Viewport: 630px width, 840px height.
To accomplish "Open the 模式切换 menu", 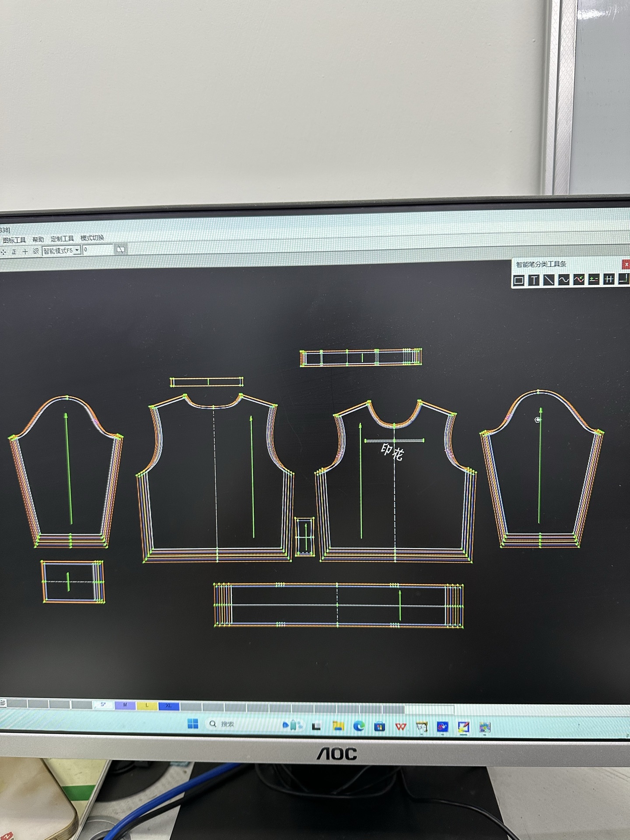I will (92, 238).
